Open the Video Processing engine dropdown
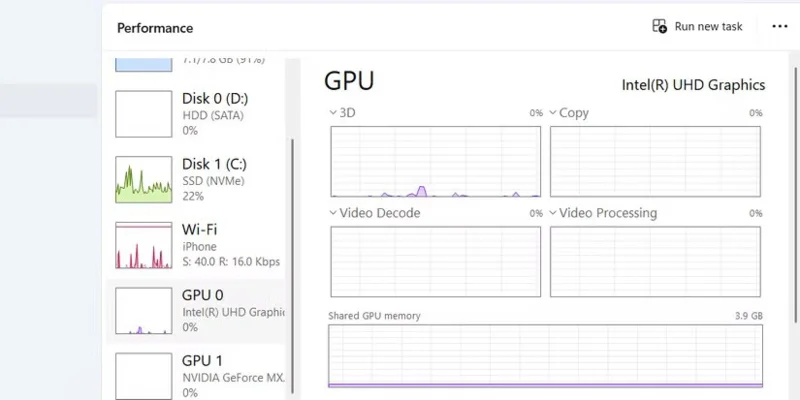800x400 pixels. coord(553,213)
